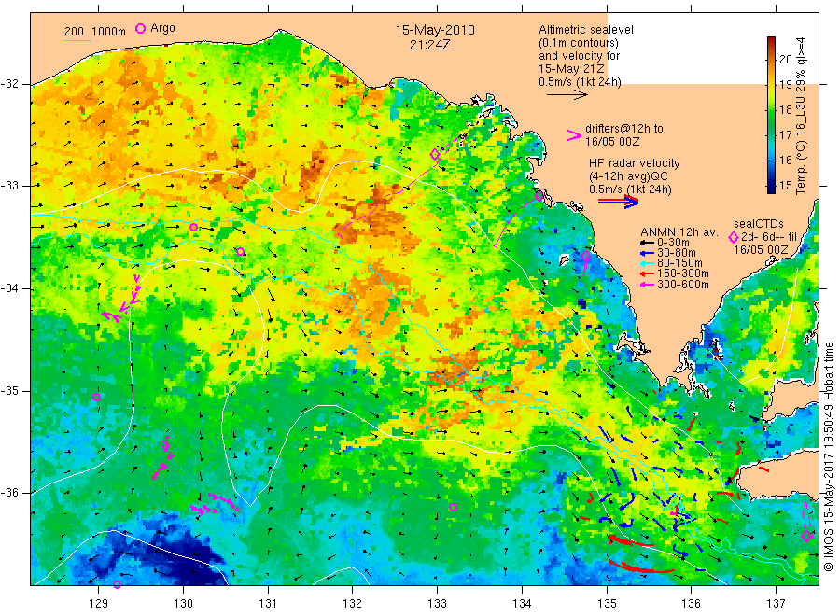
Task: Click the "Altimetric sealevel" legend heading
Action: coord(586,30)
